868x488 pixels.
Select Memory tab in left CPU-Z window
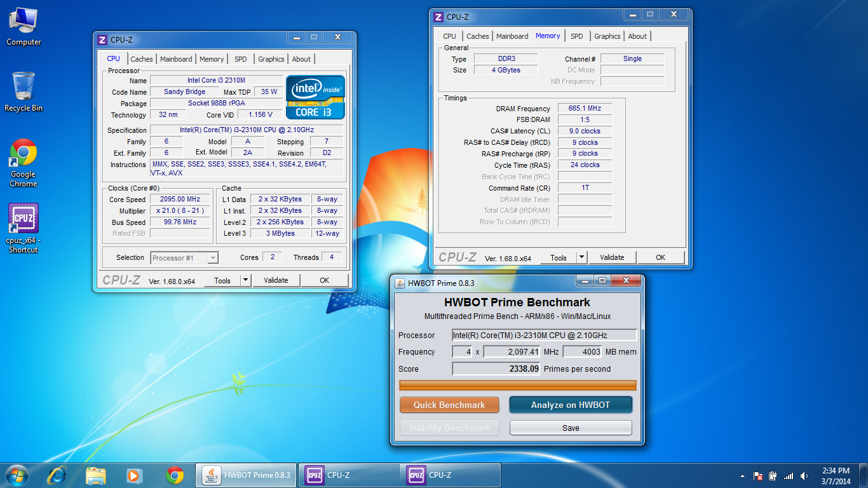coord(212,59)
